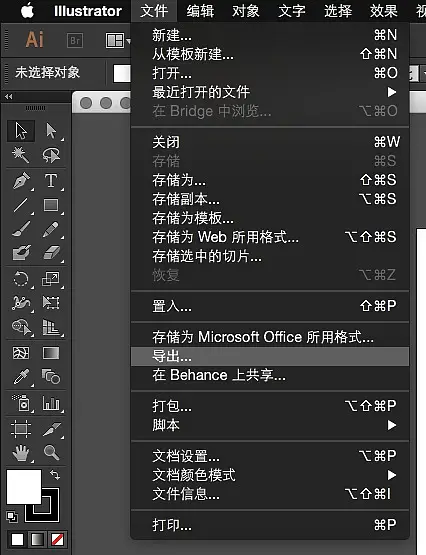Swap fill and stroke colors arrow
Image resolution: width=426 pixels, height=555 pixels.
click(x=54, y=475)
